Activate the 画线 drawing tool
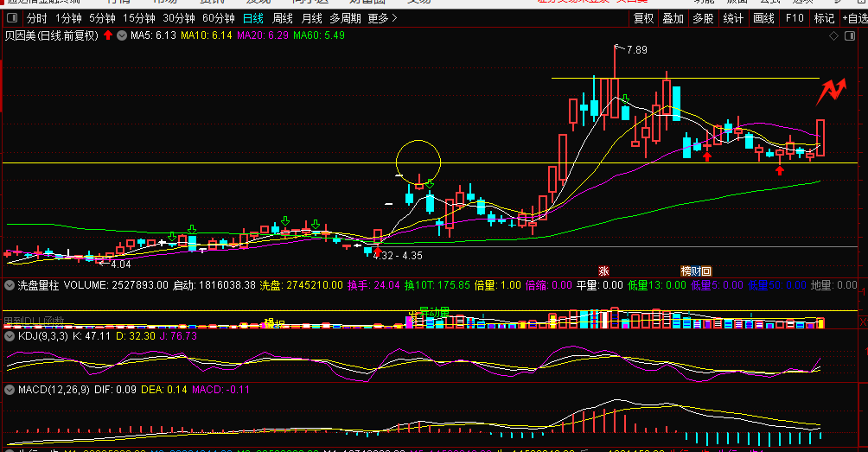This screenshot has width=868, height=452. [x=764, y=18]
